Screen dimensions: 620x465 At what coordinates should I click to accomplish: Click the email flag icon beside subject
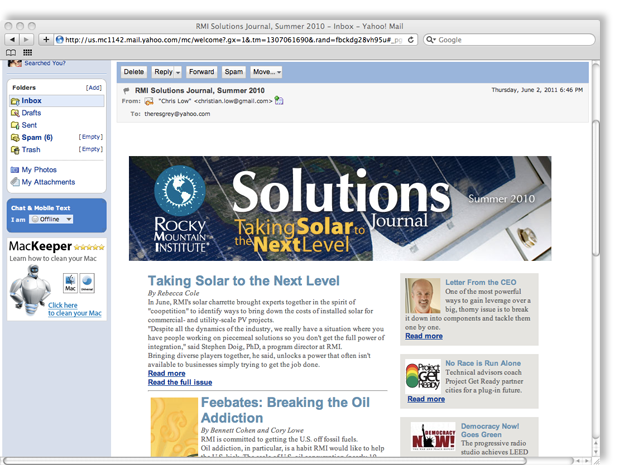[x=126, y=90]
